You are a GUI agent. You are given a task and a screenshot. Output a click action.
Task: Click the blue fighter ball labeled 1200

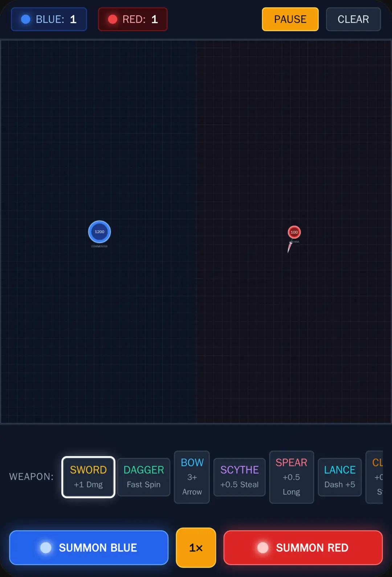click(x=99, y=232)
